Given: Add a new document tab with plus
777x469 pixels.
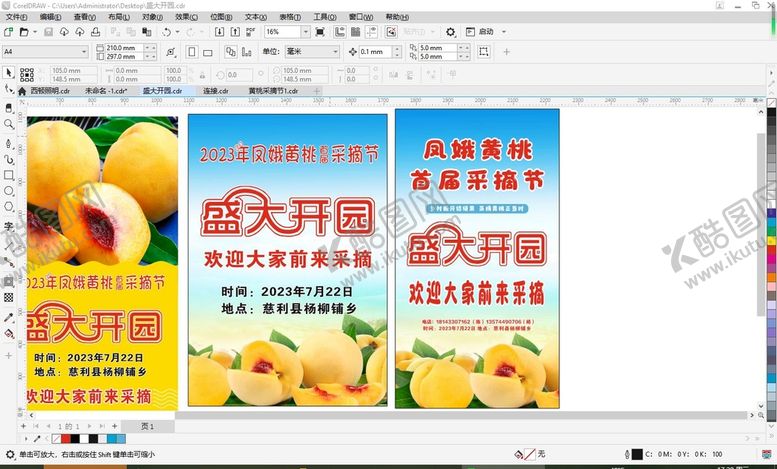Looking at the screenshot, I should (316, 91).
